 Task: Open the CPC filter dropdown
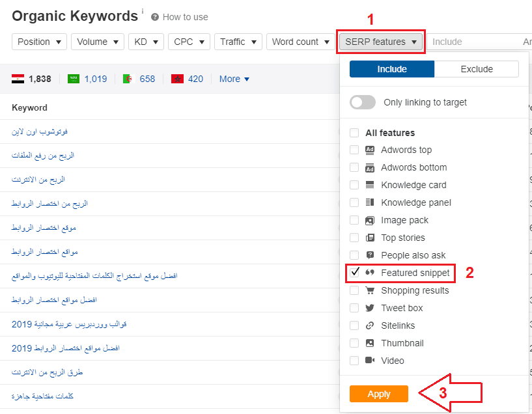189,42
